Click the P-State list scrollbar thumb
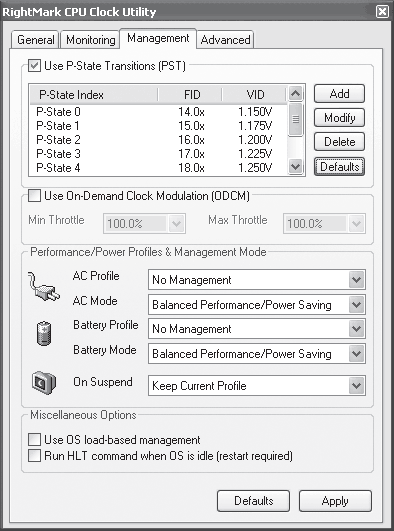Viewport: 394px width, 531px height. tap(295, 119)
